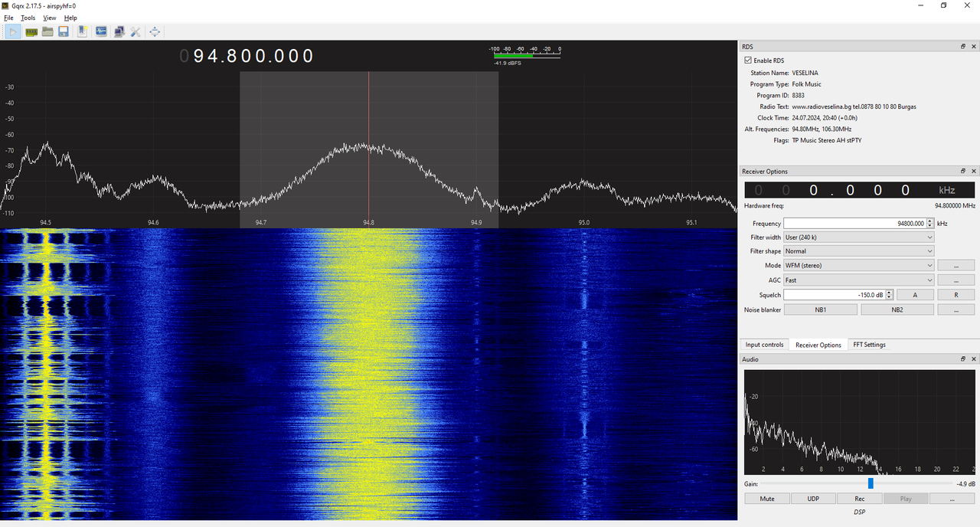Screen dimensions: 980x527
Task: Close the RDS panel
Action: pos(974,47)
